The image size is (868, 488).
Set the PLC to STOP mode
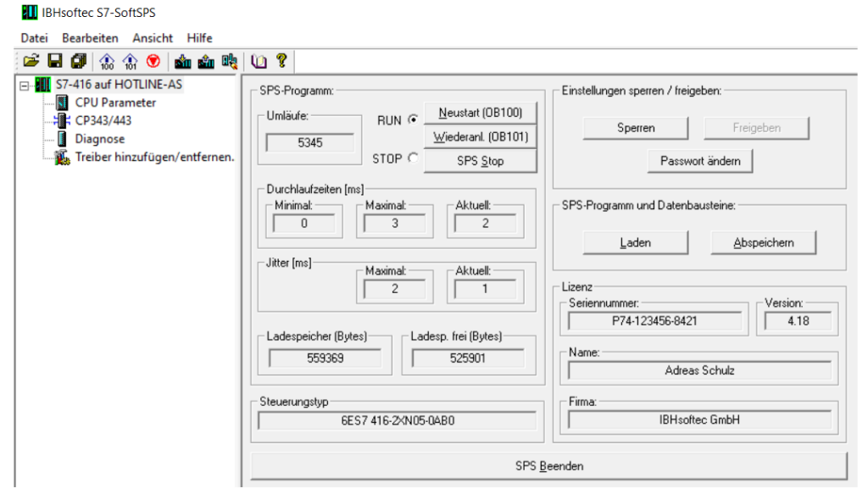coord(413,156)
